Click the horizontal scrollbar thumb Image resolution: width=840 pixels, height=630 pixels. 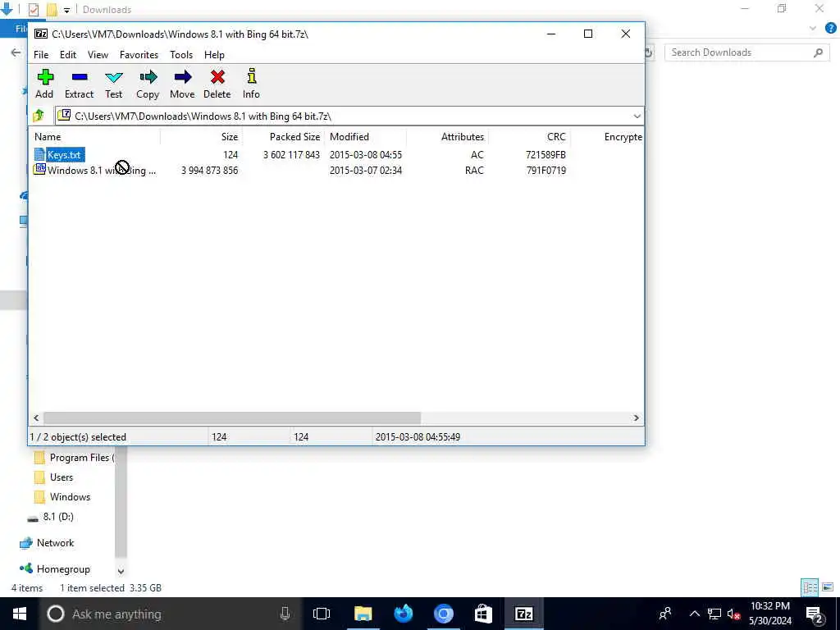232,418
